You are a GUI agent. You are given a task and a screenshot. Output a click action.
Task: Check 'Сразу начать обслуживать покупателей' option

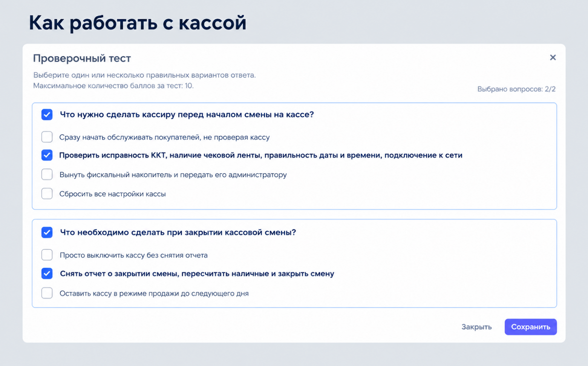tap(47, 137)
